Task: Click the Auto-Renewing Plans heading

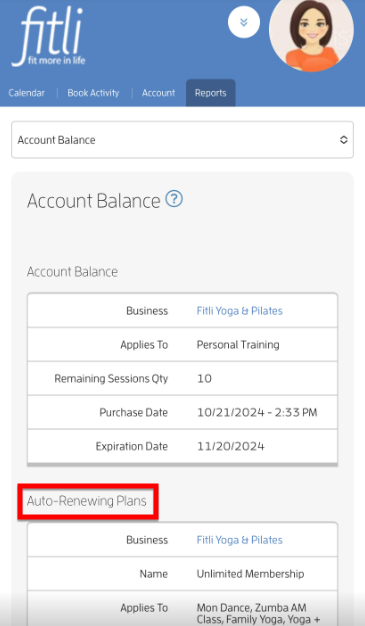Action: [87, 501]
